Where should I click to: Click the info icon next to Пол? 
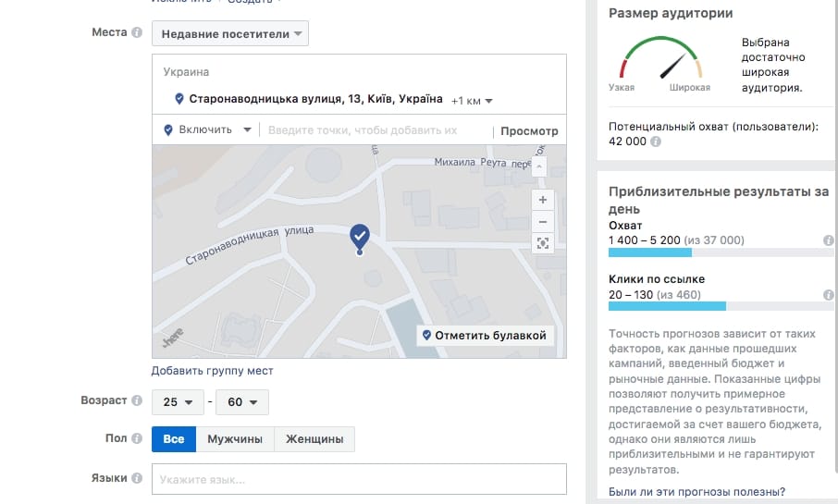(x=137, y=438)
